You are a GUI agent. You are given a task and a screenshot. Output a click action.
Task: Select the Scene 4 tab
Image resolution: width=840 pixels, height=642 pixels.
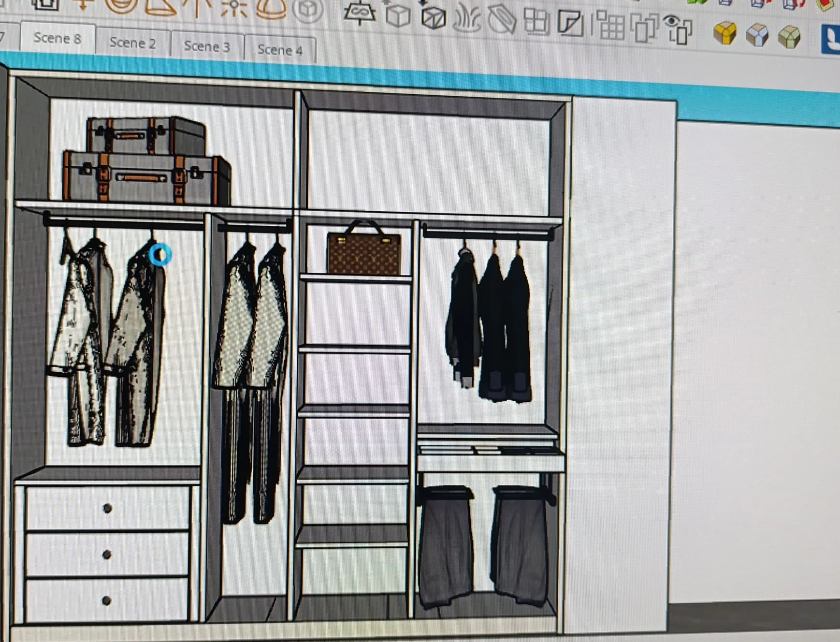(x=280, y=50)
